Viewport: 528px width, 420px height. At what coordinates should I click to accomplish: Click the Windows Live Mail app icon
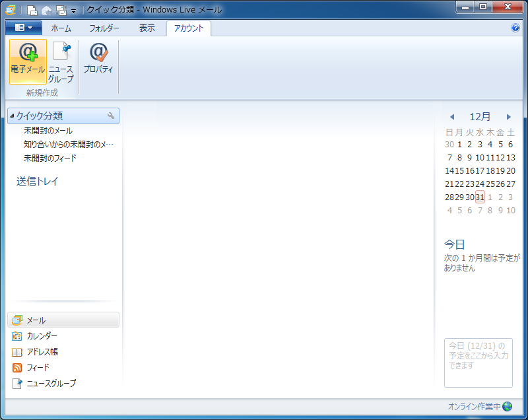11,10
